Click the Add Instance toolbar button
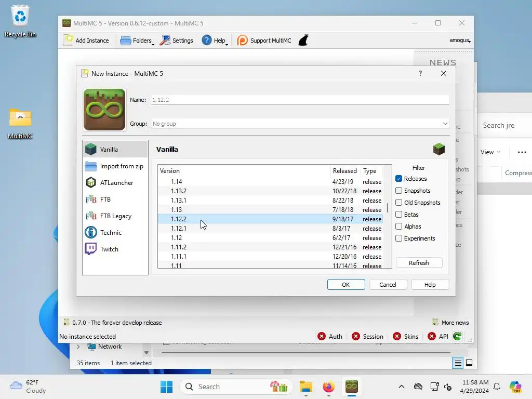Image resolution: width=532 pixels, height=399 pixels. (x=86, y=41)
